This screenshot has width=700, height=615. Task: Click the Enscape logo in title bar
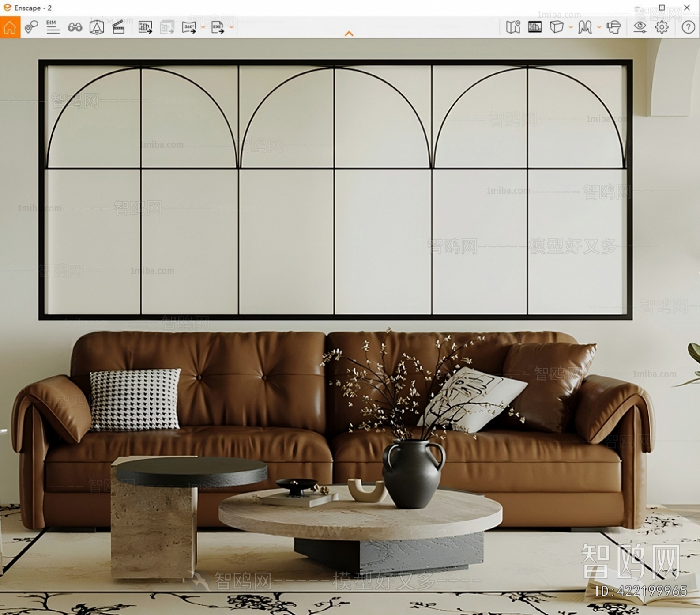click(7, 8)
